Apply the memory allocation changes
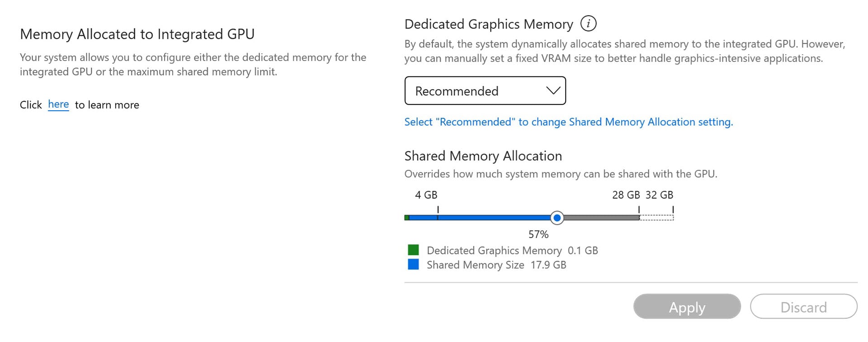868x342 pixels. point(687,307)
